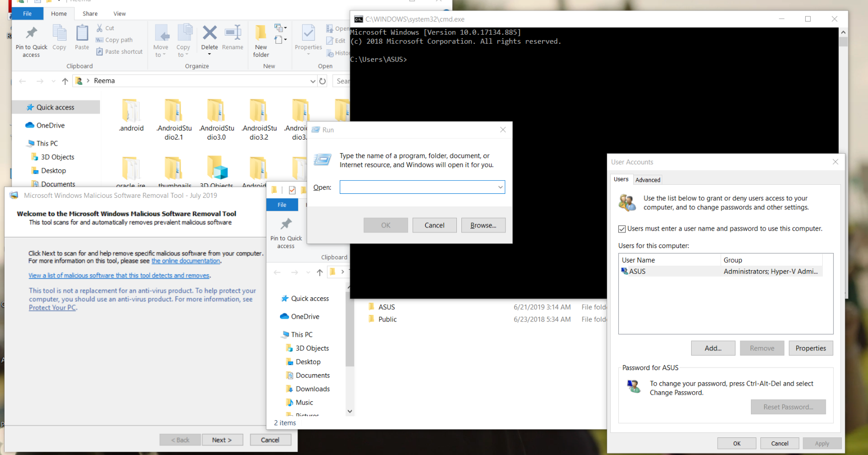Select Downloads in the second Explorer nav pane
The height and width of the screenshot is (455, 868).
pos(313,389)
